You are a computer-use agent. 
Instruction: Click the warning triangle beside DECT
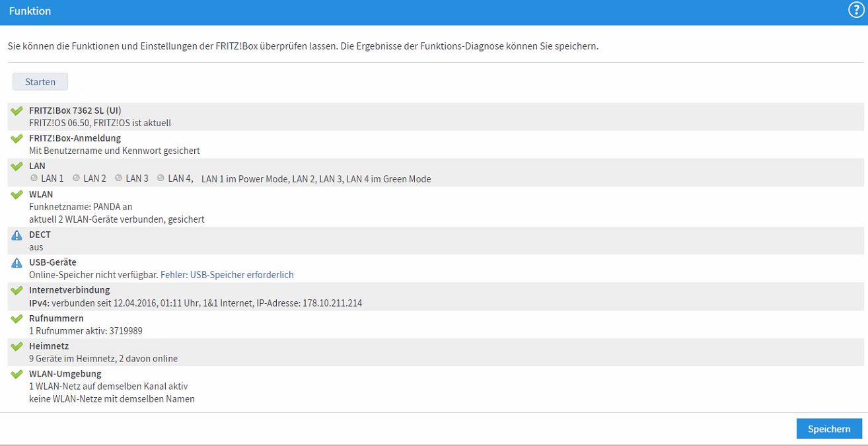click(17, 235)
